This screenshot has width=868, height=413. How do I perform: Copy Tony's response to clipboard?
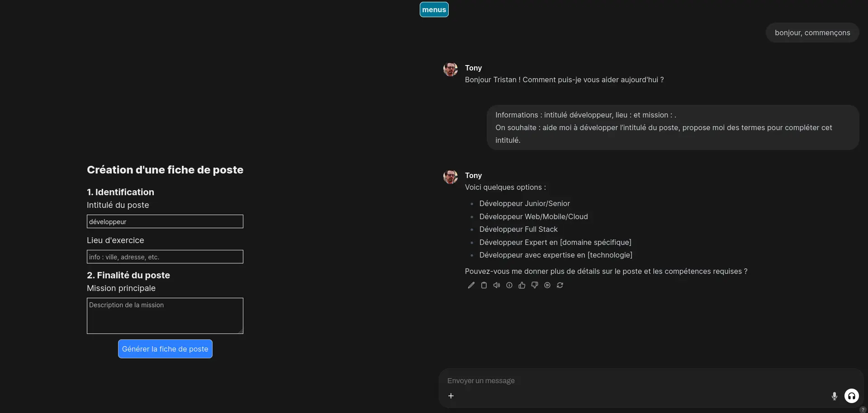click(x=484, y=285)
